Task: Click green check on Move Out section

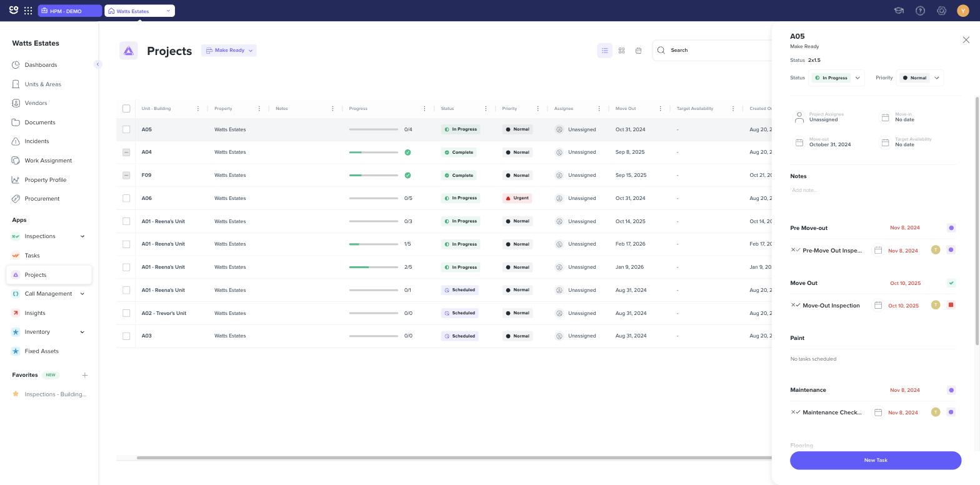Action: point(951,283)
